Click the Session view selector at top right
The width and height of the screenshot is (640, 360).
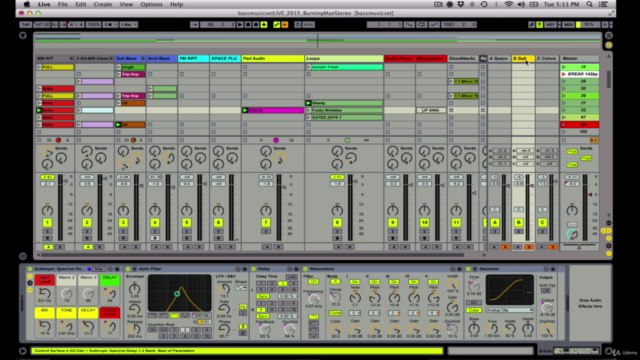click(x=609, y=36)
